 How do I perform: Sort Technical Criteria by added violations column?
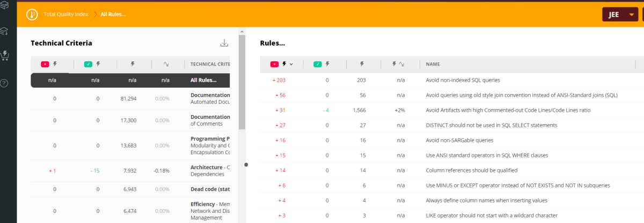[49, 64]
